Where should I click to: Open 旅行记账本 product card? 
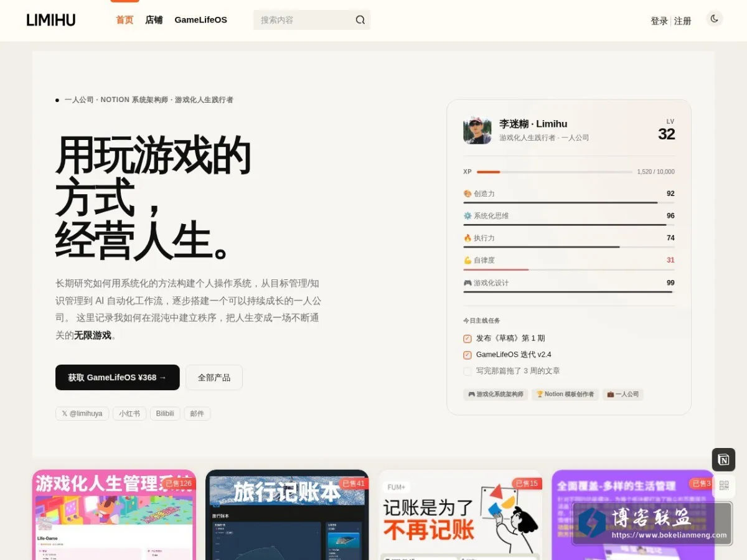coord(287,515)
